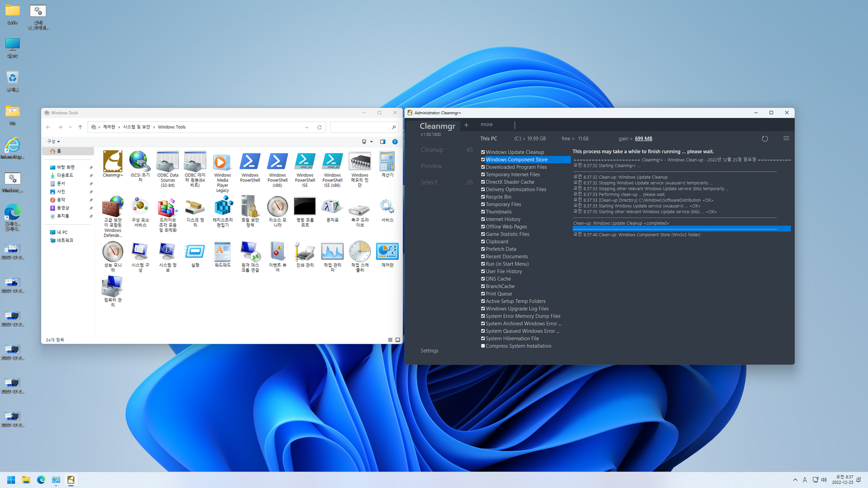Refresh the Windows Tools folder
The height and width of the screenshot is (488, 868).
[320, 127]
